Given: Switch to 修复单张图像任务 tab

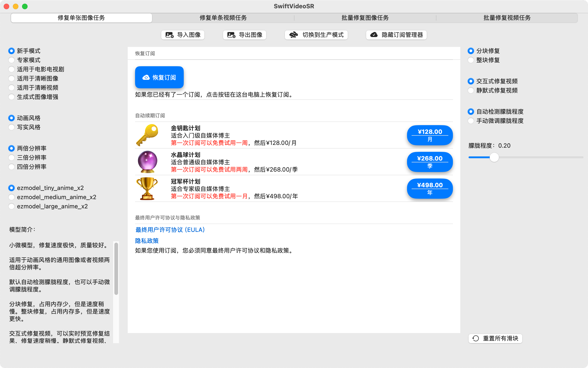Looking at the screenshot, I should click(x=81, y=18).
